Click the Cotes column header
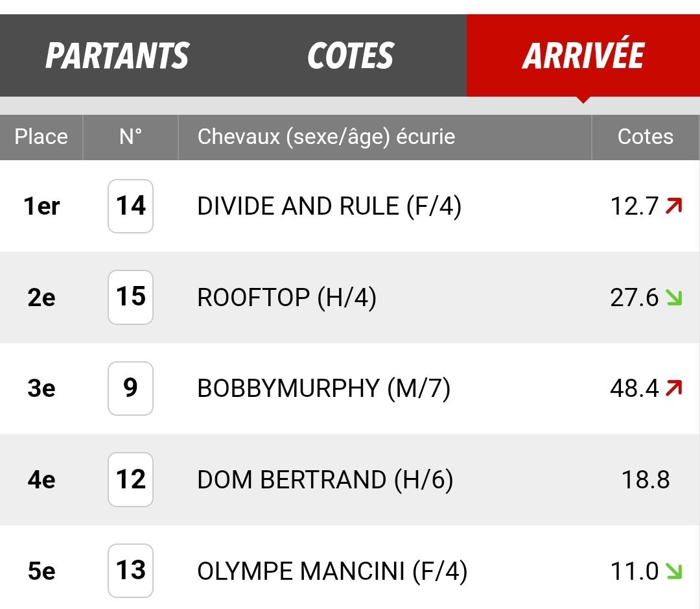Viewport: 700px width, 609px height. point(646,137)
